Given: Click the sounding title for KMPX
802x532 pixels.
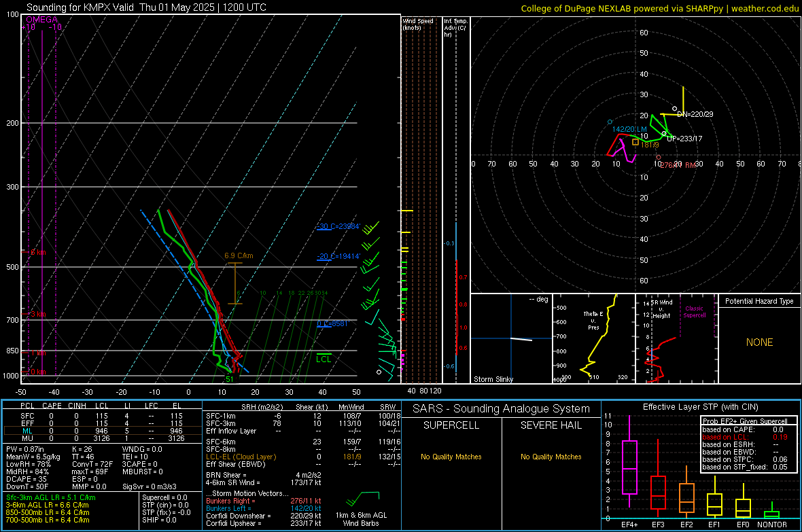Looking at the screenshot, I should click(x=146, y=7).
